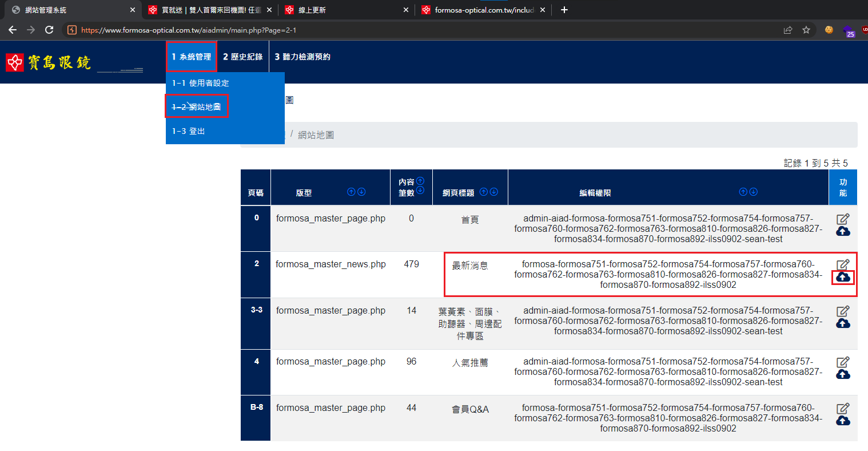Click the 功能 column header

pos(843,187)
